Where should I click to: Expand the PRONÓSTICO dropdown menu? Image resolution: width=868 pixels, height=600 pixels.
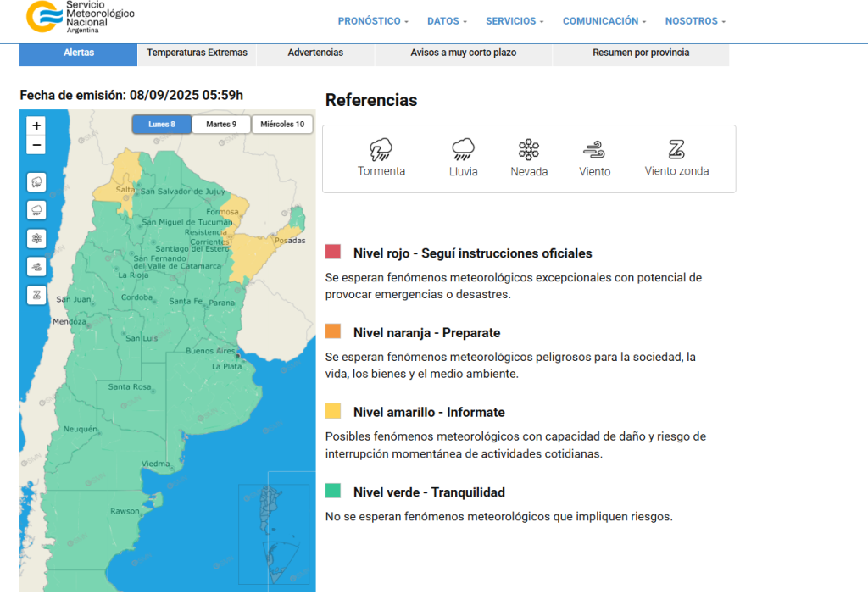point(373,21)
